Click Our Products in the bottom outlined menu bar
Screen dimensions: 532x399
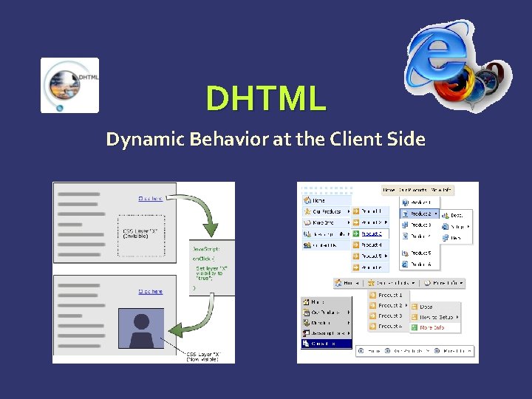point(407,351)
